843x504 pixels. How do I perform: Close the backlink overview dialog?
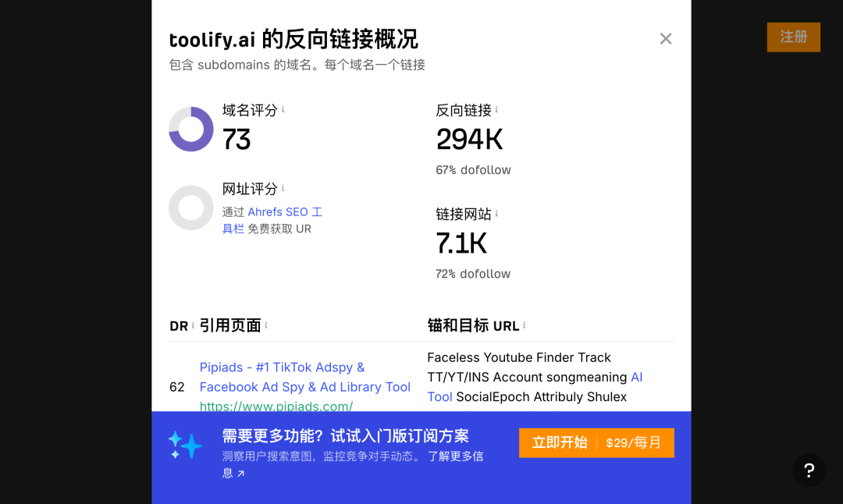tap(666, 39)
